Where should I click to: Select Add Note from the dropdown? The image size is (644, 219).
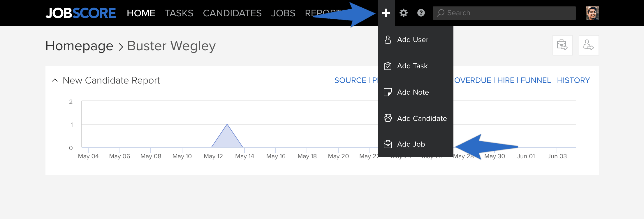tap(416, 92)
